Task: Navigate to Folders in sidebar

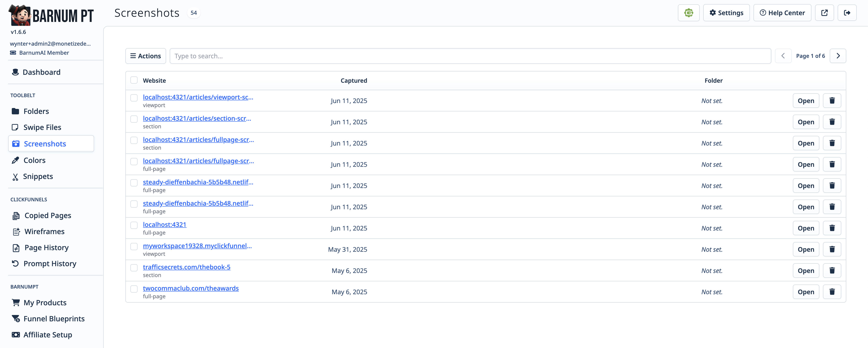Action: (x=36, y=111)
